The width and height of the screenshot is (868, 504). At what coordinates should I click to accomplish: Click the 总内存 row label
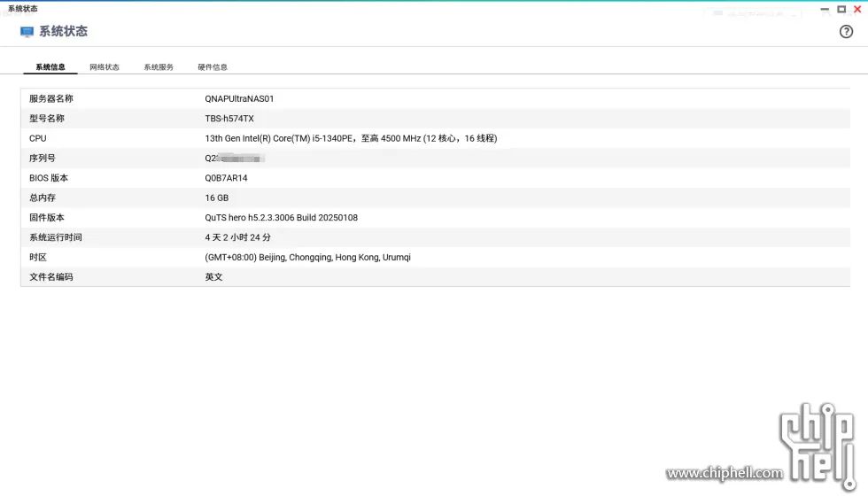43,198
